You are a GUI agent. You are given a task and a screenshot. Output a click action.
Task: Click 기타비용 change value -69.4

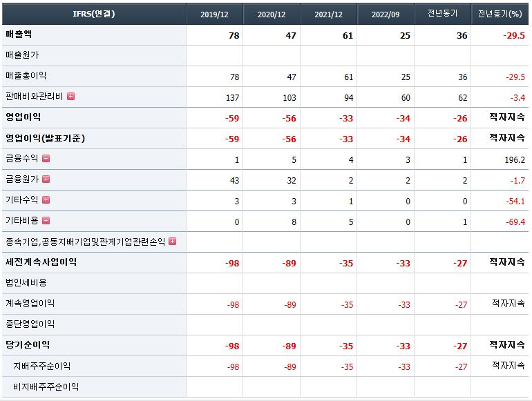click(x=515, y=222)
